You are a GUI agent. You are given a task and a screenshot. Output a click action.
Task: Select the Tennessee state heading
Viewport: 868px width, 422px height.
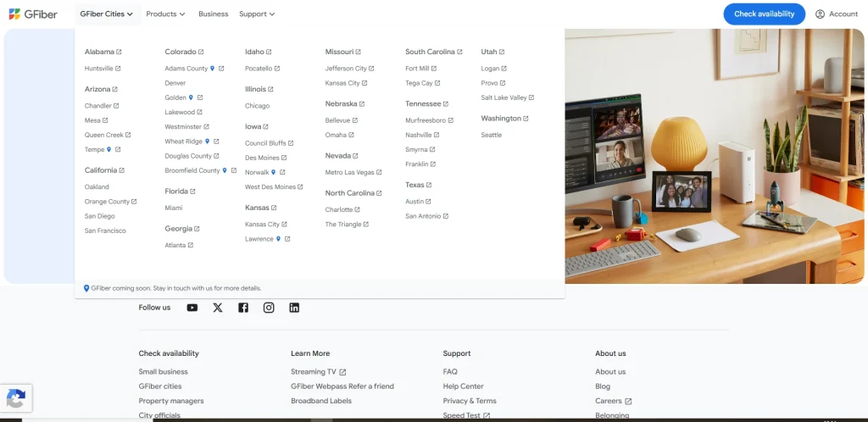[x=423, y=104]
